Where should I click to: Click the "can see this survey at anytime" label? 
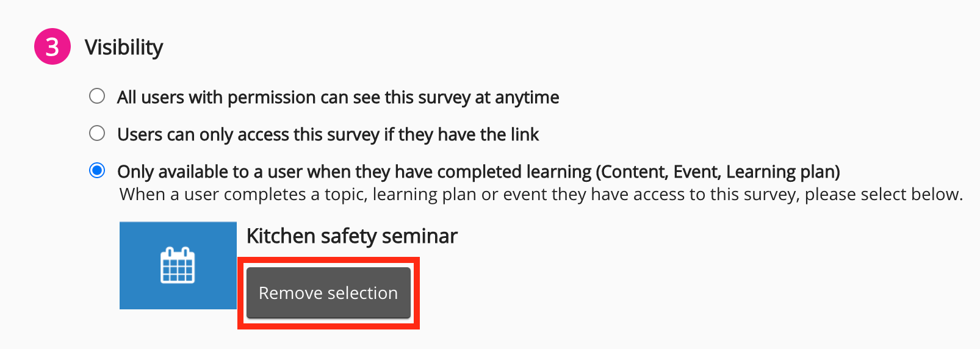point(445,98)
